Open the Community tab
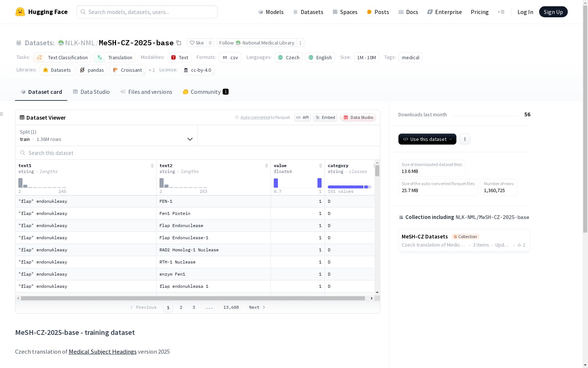This screenshot has width=588, height=368. click(205, 92)
